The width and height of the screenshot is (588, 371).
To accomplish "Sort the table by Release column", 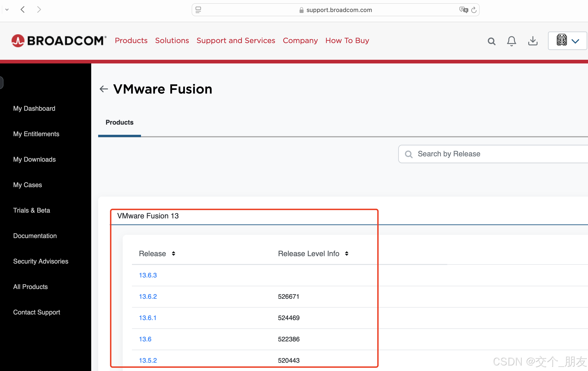I will (173, 254).
